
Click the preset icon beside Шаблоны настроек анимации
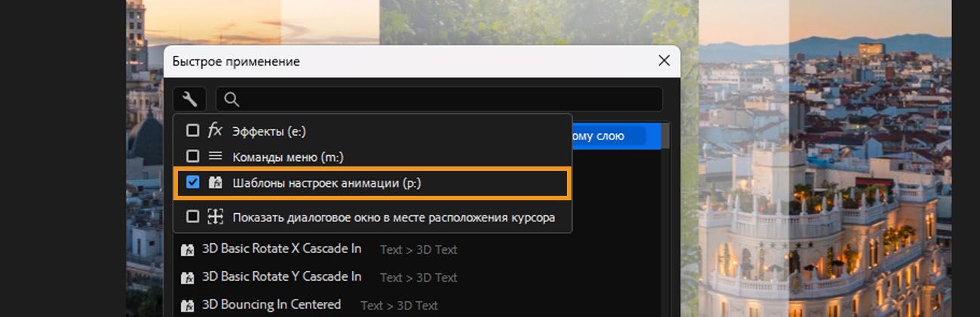pyautogui.click(x=216, y=182)
